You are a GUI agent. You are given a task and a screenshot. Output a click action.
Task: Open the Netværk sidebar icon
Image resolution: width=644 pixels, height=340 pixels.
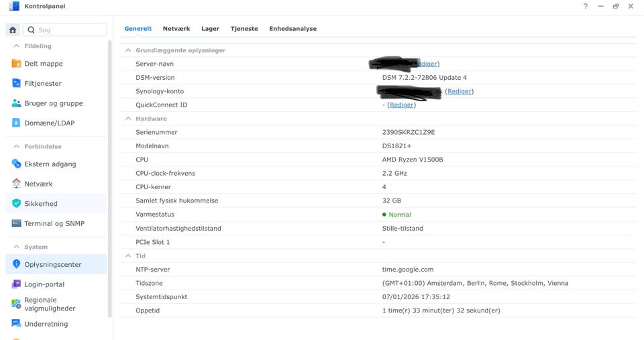[16, 184]
